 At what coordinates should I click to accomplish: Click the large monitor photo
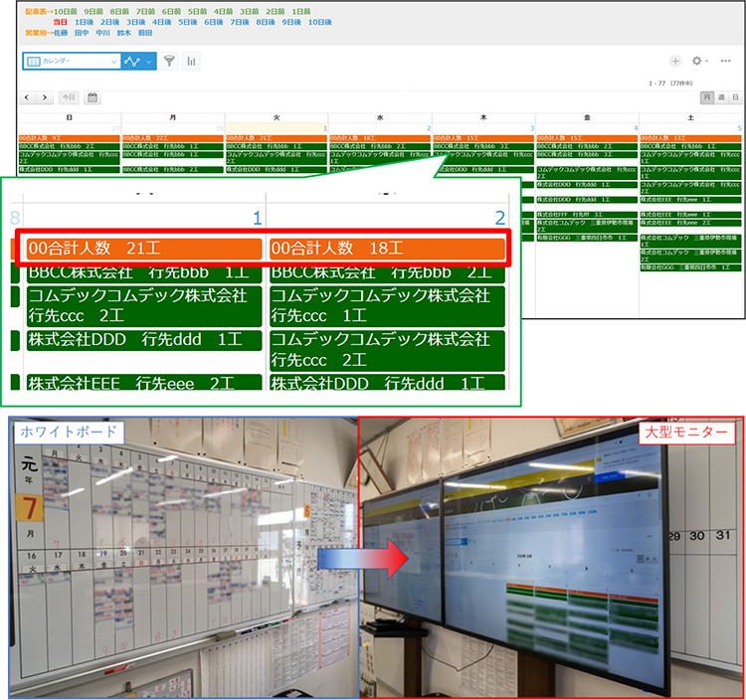[x=552, y=557]
